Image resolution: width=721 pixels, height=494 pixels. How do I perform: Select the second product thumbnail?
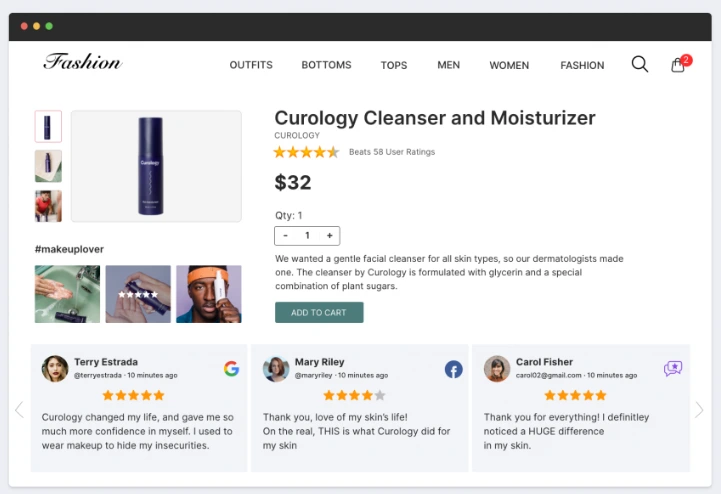(x=48, y=166)
